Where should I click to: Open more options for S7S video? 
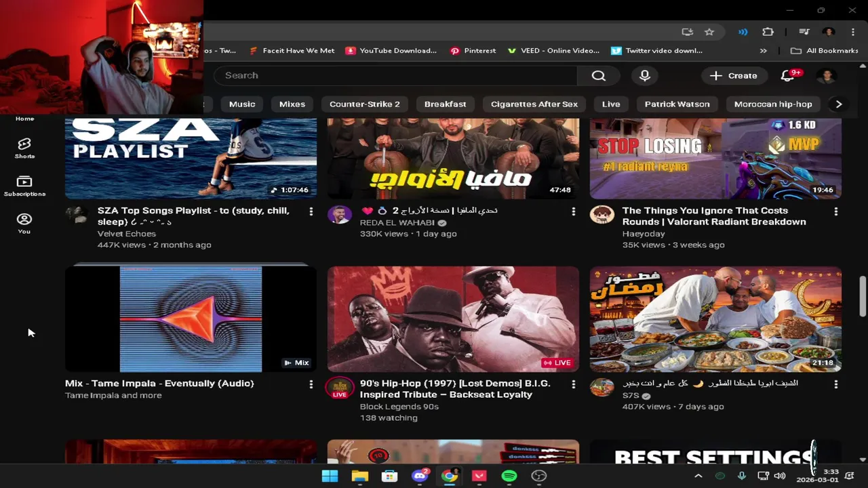pos(836,384)
